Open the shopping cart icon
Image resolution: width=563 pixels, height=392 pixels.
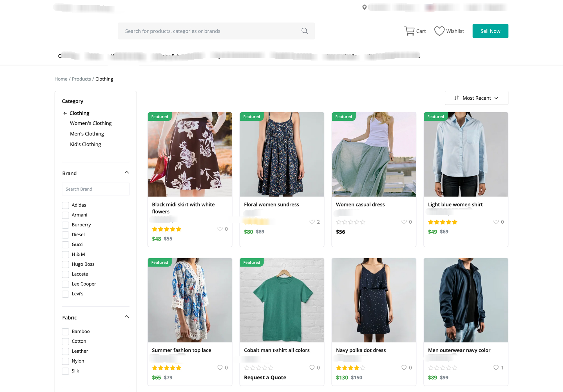click(x=409, y=31)
